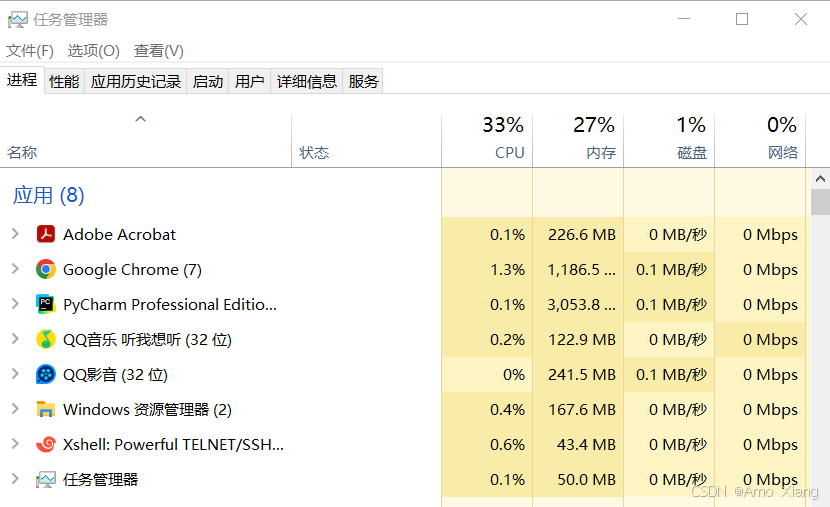Select the QQ音乐 听我想听 row name

147,339
